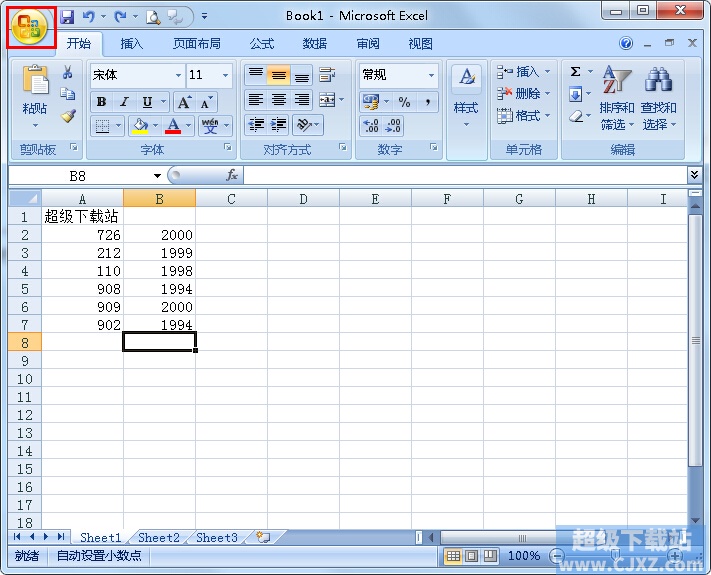Screen dimensions: 711x575
Task: Apply cell borders button
Action: 102,126
